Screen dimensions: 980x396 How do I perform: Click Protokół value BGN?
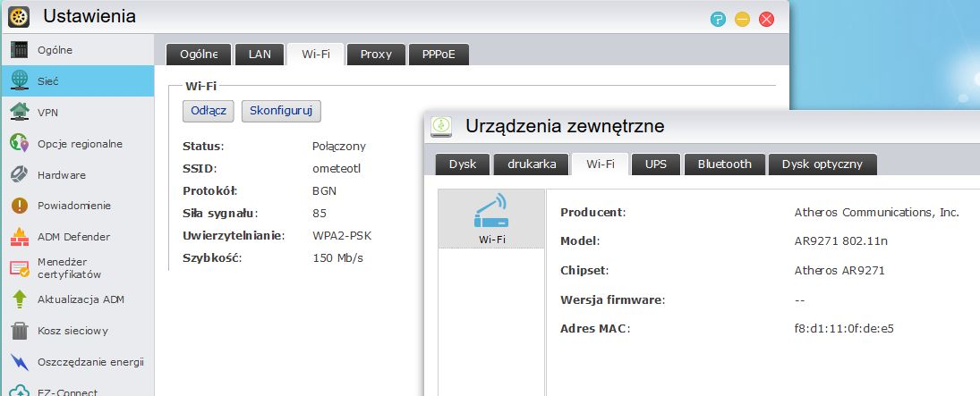tap(324, 191)
